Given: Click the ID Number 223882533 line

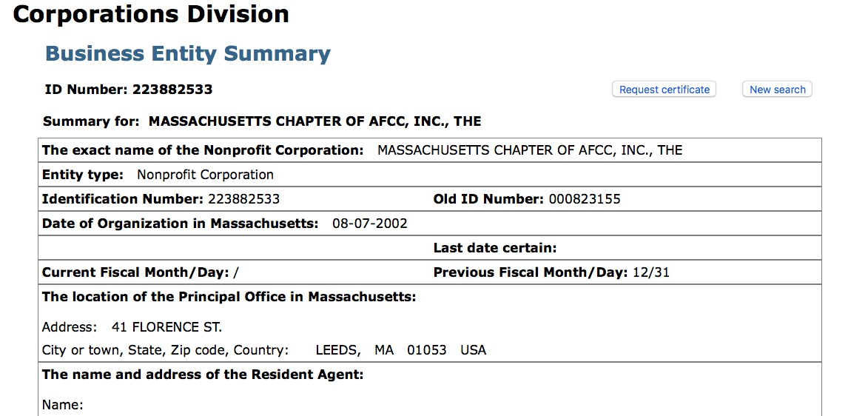Looking at the screenshot, I should 129,90.
